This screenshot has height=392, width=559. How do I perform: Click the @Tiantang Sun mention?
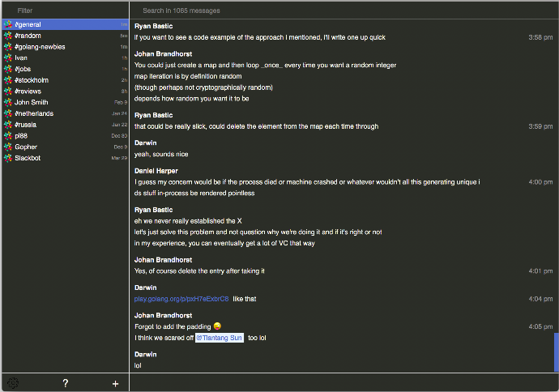coord(220,338)
